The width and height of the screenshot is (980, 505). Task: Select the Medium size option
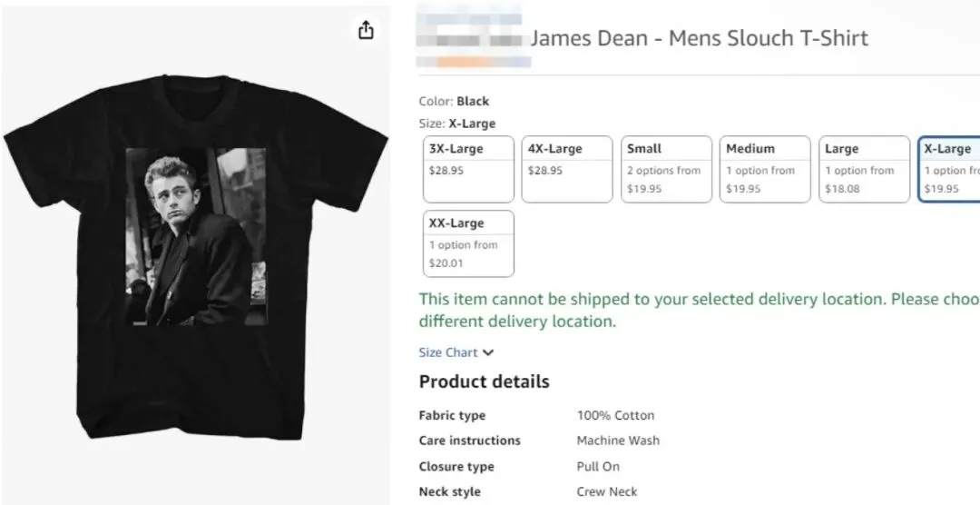[x=765, y=169]
